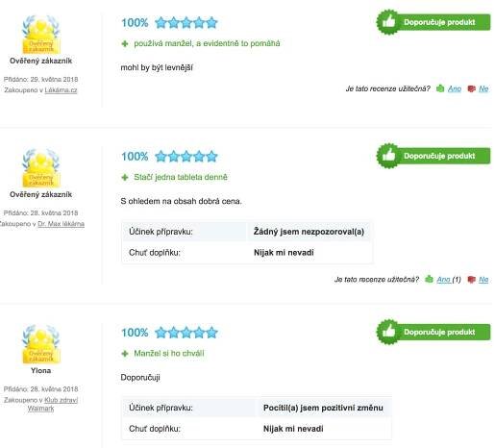Click the five-star rating of the first review
495x448 pixels.
pyautogui.click(x=186, y=23)
